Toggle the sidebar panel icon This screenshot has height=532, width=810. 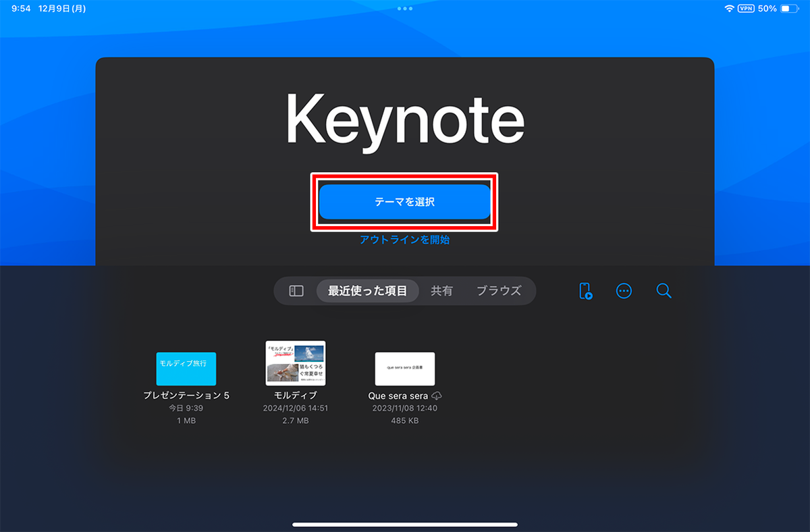point(296,291)
